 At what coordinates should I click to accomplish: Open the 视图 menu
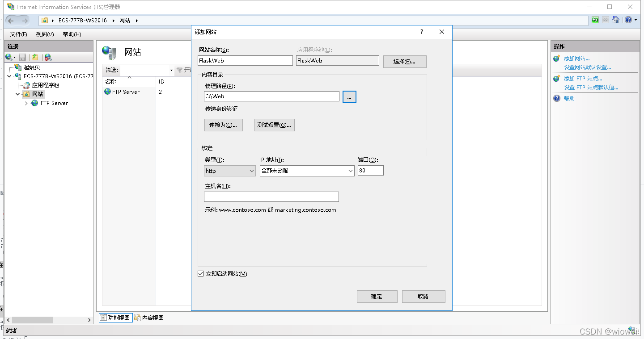tap(44, 34)
